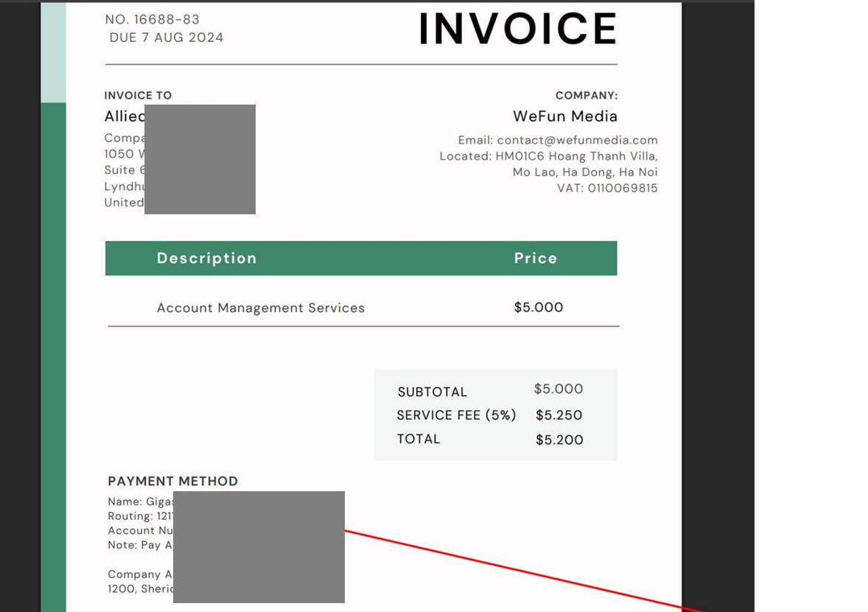The height and width of the screenshot is (612, 868).
Task: Click the WeFun Media company name
Action: click(564, 116)
